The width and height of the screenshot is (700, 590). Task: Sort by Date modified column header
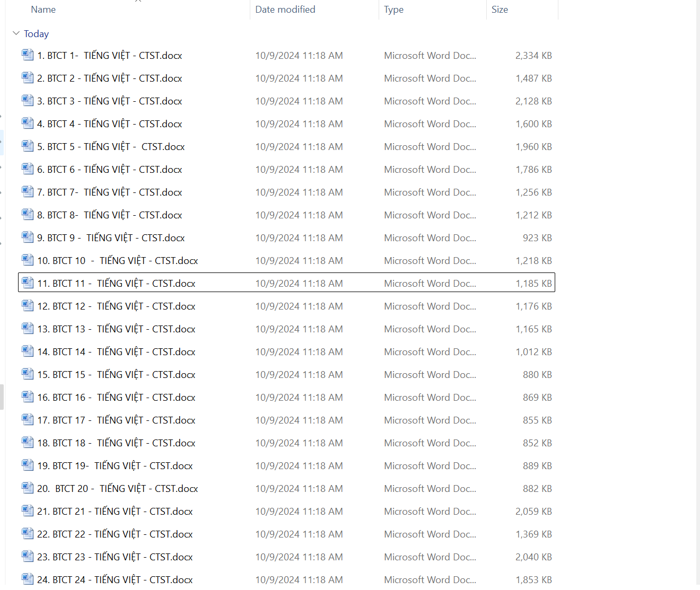coord(285,10)
